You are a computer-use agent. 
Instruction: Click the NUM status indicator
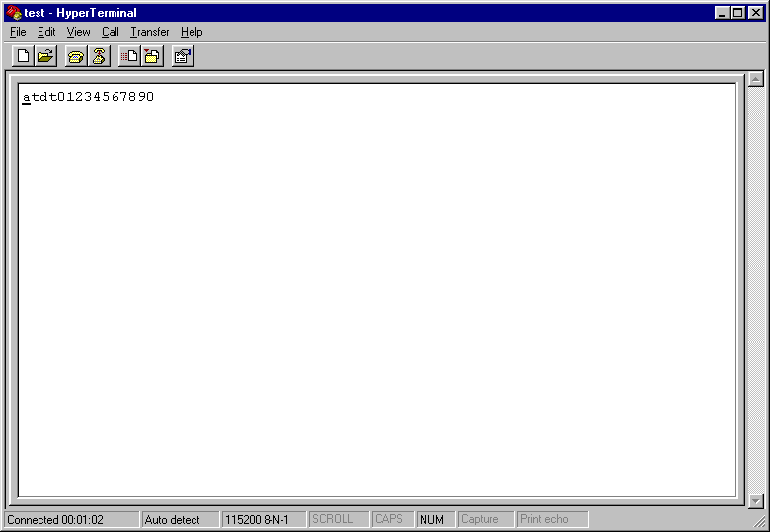click(435, 519)
